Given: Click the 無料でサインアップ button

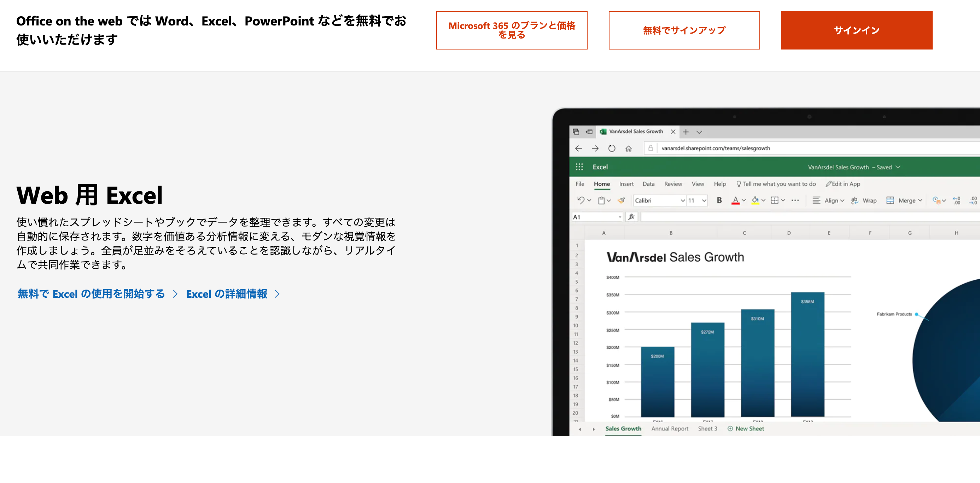Looking at the screenshot, I should tap(684, 30).
